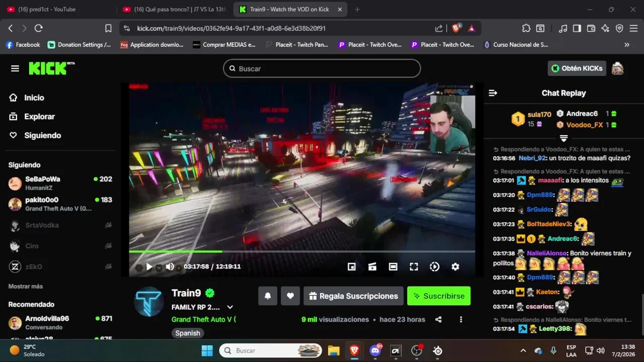Open Ciro offline channel

[60, 246]
